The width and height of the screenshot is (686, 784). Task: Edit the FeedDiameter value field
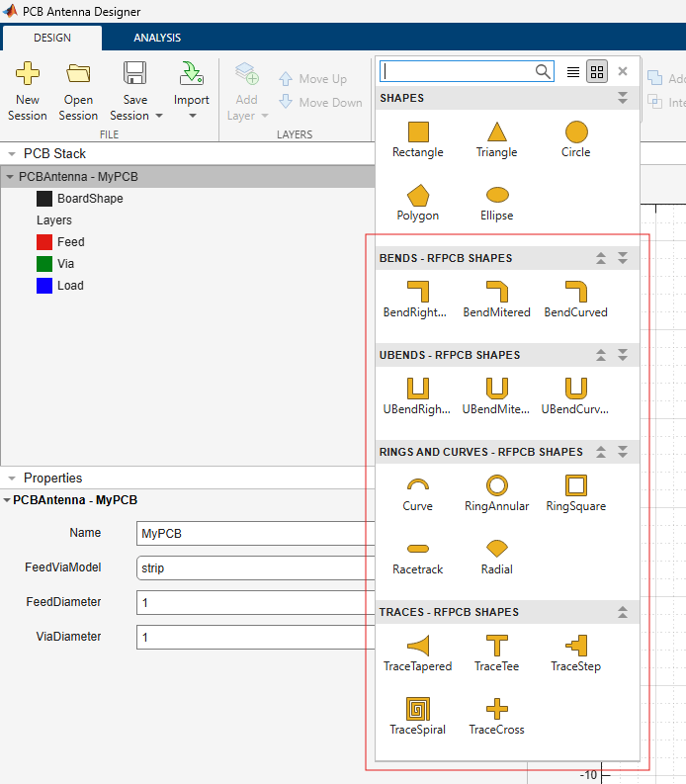pyautogui.click(x=255, y=602)
